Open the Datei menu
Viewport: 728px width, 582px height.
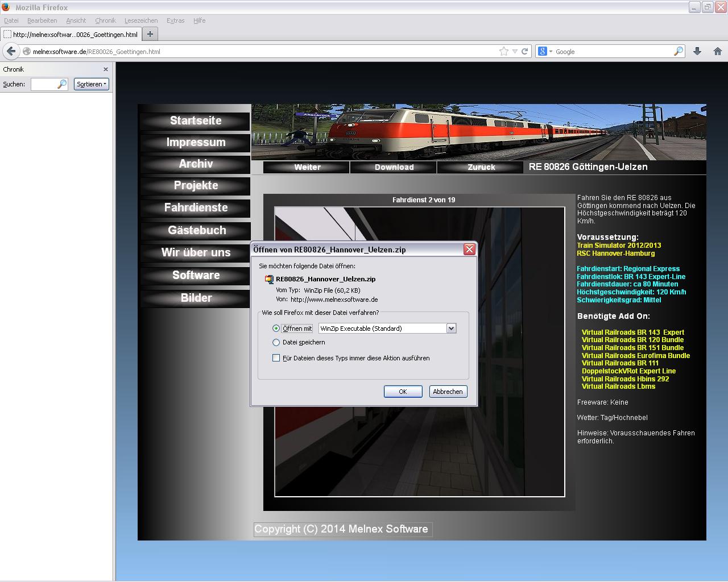(x=11, y=20)
